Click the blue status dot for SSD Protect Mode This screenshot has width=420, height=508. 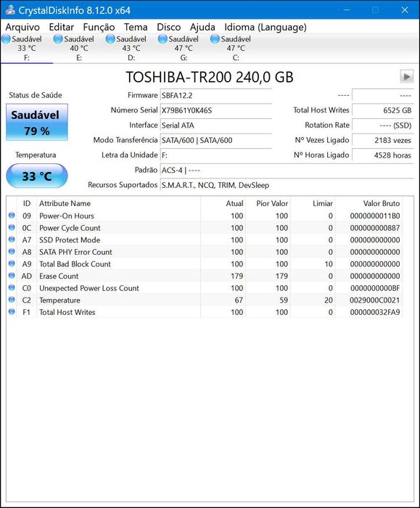click(x=12, y=239)
